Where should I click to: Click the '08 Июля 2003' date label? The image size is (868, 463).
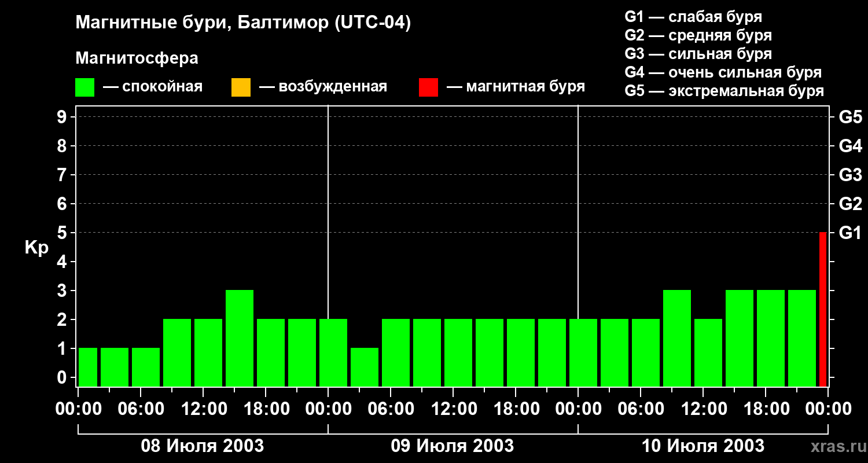point(203,446)
